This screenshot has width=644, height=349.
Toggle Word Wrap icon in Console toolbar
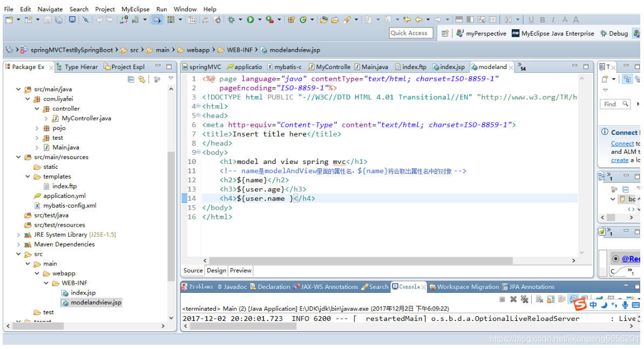pyautogui.click(x=562, y=299)
